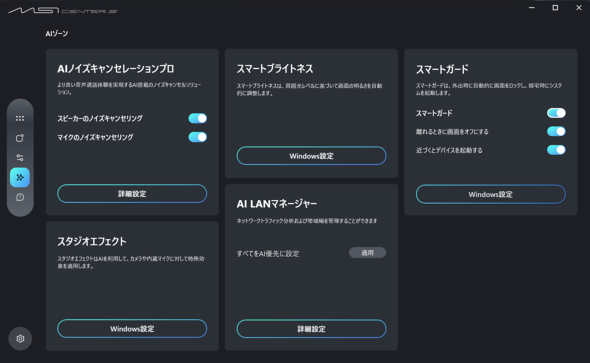Turn off the main スマートガード switch

click(x=556, y=113)
